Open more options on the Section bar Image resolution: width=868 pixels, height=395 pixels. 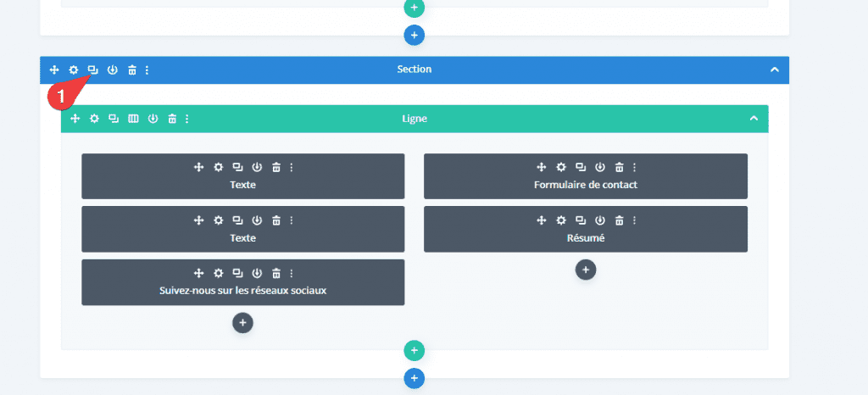pyautogui.click(x=147, y=70)
